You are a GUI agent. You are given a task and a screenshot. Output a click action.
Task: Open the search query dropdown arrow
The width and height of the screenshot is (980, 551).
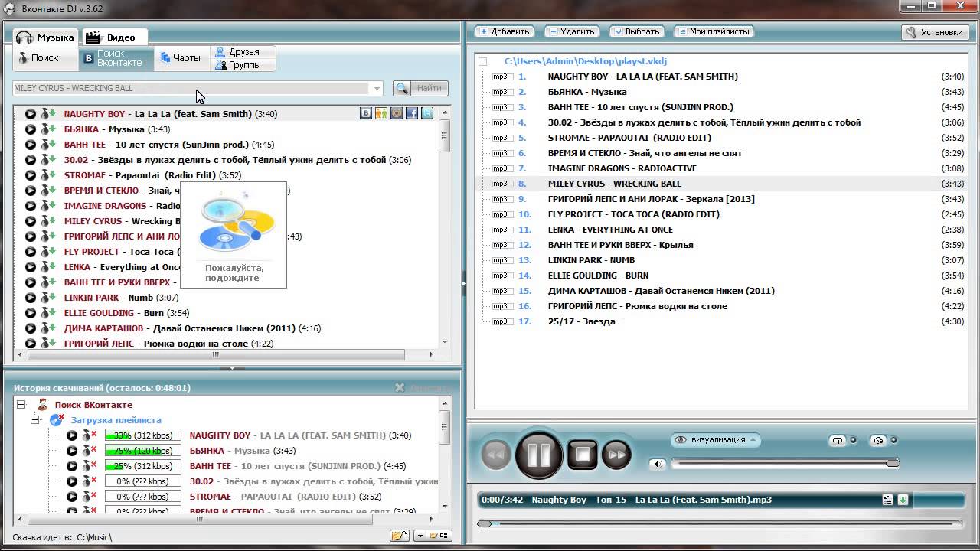(x=376, y=88)
